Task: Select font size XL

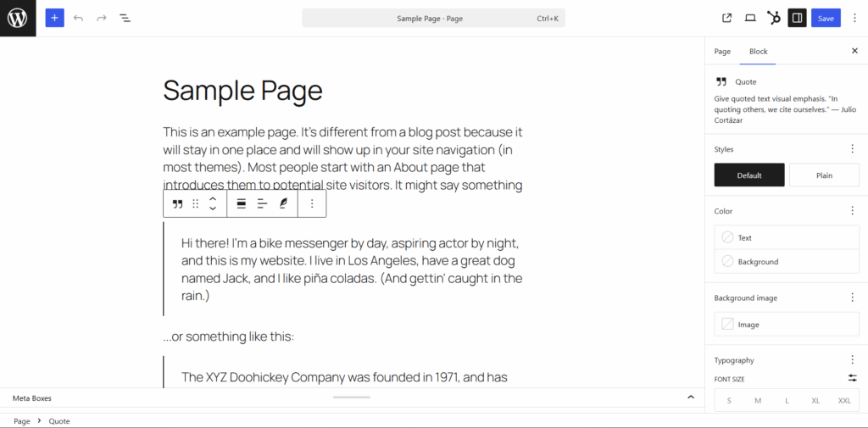Action: (x=815, y=400)
